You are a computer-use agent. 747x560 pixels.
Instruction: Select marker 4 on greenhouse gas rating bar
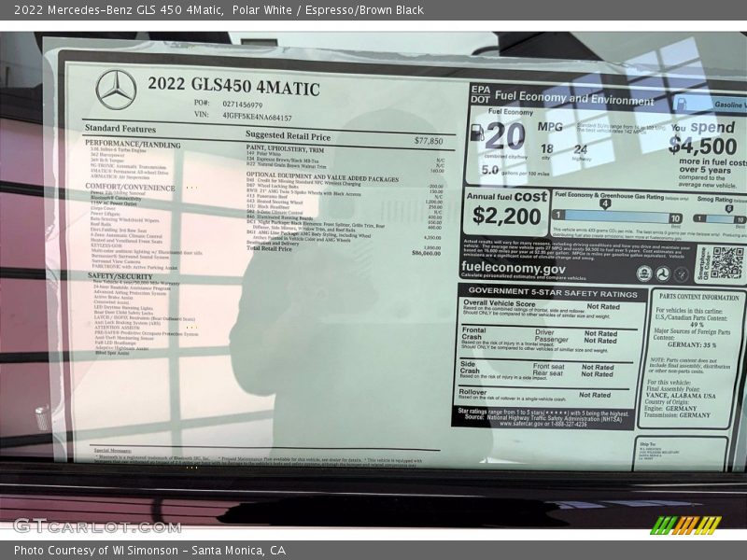[604, 204]
